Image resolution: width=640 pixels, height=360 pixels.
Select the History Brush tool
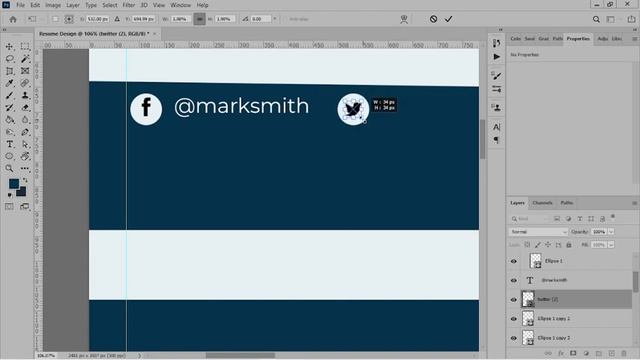coord(9,108)
